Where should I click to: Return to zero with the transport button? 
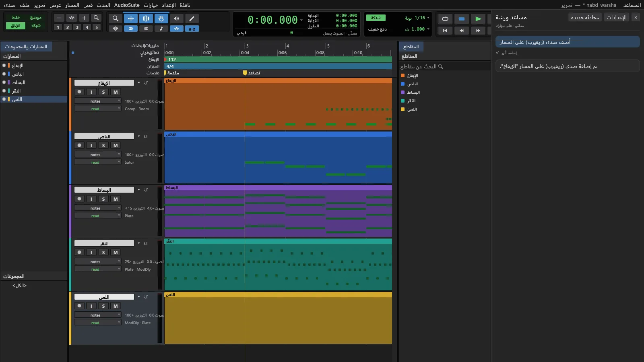pyautogui.click(x=445, y=31)
